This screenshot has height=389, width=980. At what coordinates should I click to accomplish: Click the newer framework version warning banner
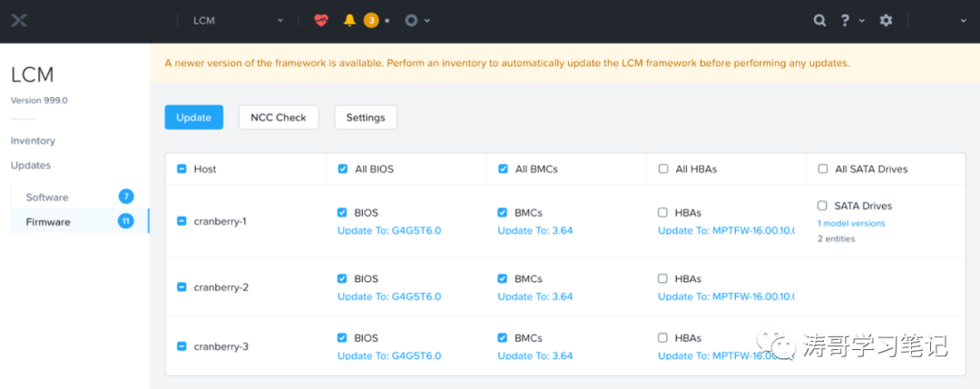point(564,63)
